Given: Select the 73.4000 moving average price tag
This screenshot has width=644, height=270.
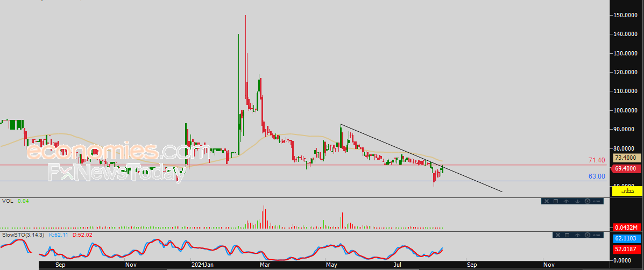Looking at the screenshot, I should (627, 158).
